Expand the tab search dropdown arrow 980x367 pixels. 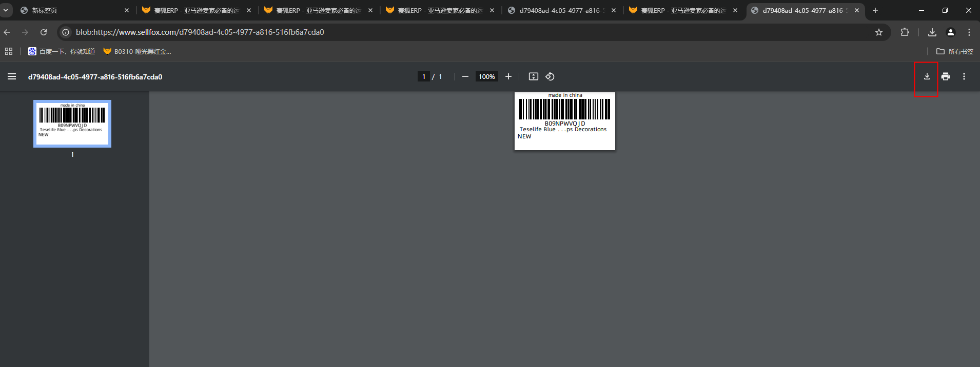pos(6,10)
